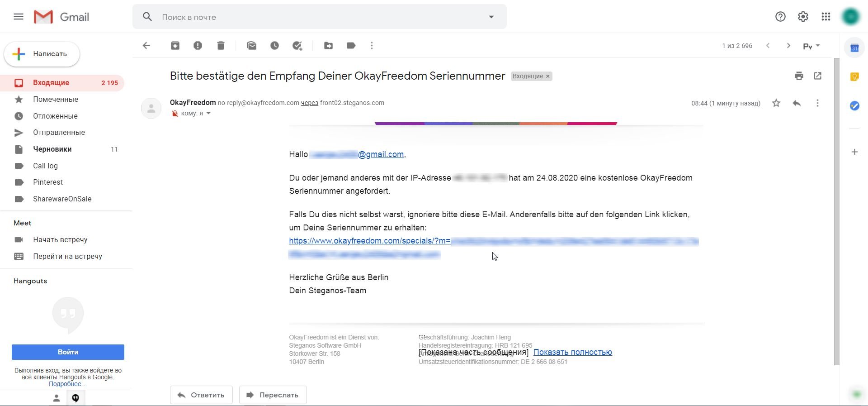This screenshot has width=868, height=406.
Task: Open the Отложенные folder
Action: tap(62, 116)
